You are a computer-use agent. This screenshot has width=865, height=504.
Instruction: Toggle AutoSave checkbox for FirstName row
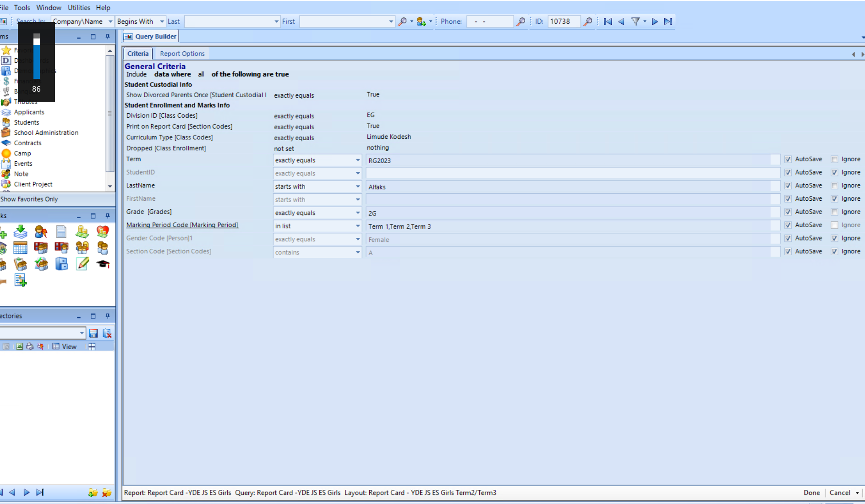[x=788, y=199]
